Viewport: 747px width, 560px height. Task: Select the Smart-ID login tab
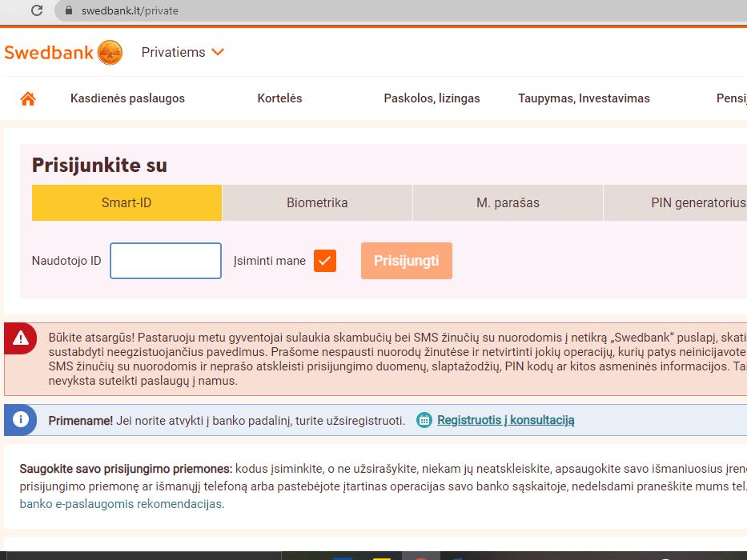click(127, 203)
